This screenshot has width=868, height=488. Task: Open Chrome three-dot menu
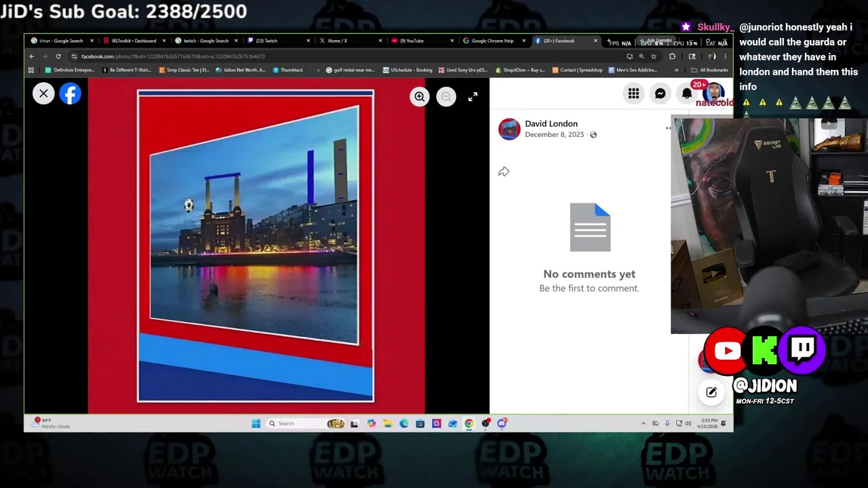click(x=725, y=56)
